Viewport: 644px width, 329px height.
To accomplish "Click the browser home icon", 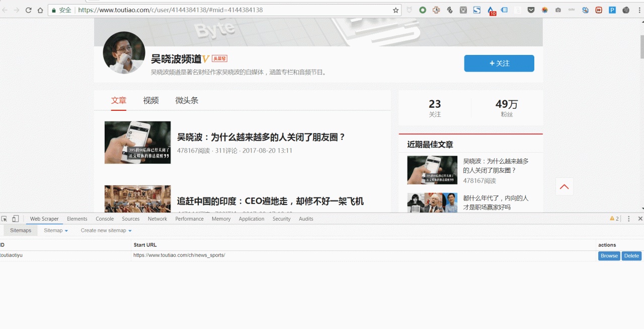I will (x=40, y=10).
